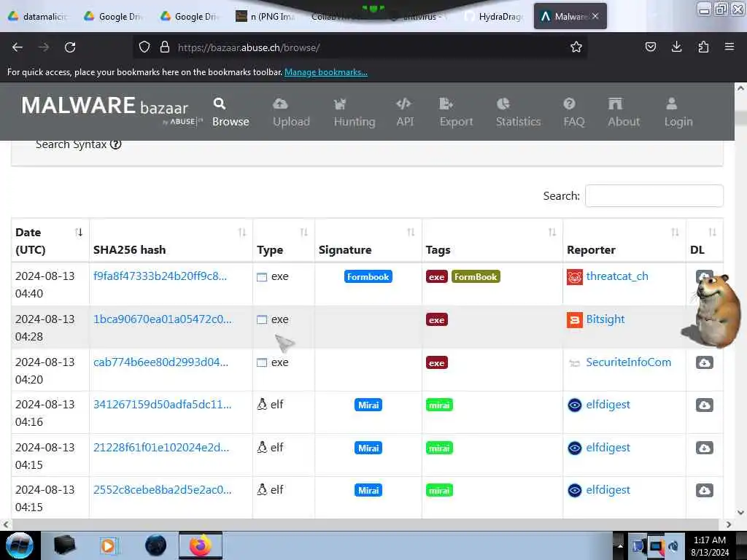Open the Firefox downloads panel
The image size is (747, 560).
676,47
